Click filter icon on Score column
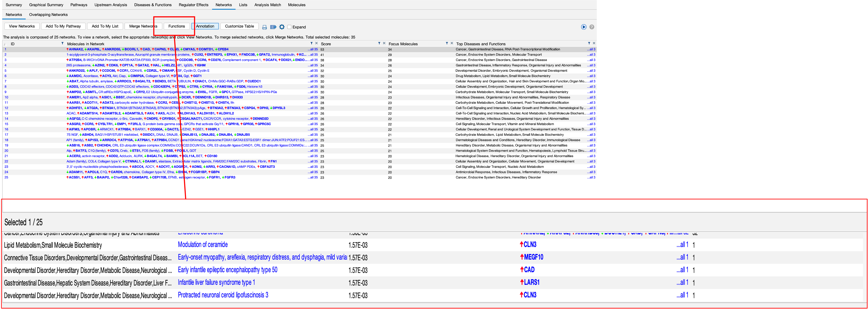This screenshot has height=309, width=868. (379, 44)
